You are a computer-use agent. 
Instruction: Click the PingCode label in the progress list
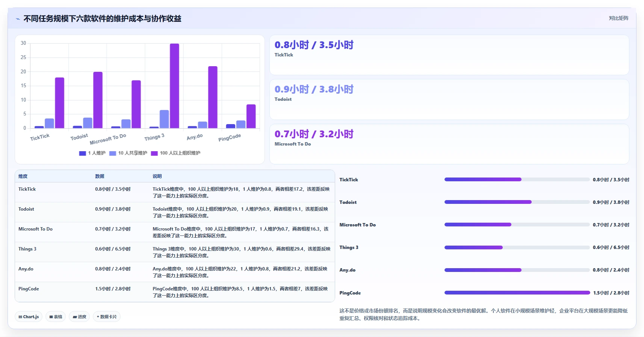coord(350,293)
